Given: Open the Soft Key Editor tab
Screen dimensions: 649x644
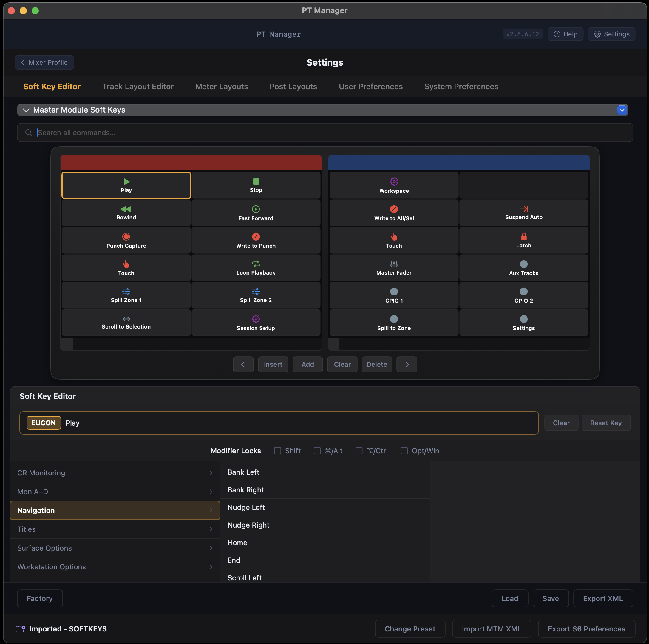Looking at the screenshot, I should point(52,86).
